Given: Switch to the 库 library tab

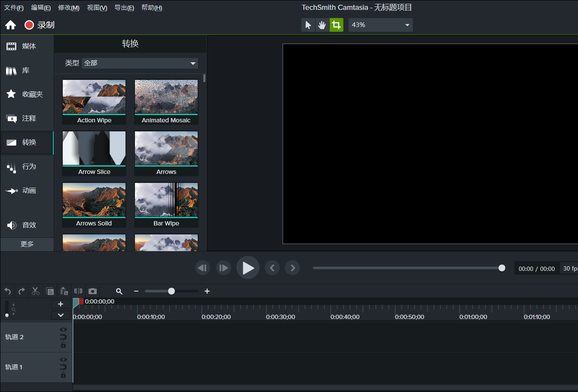Looking at the screenshot, I should [x=27, y=70].
